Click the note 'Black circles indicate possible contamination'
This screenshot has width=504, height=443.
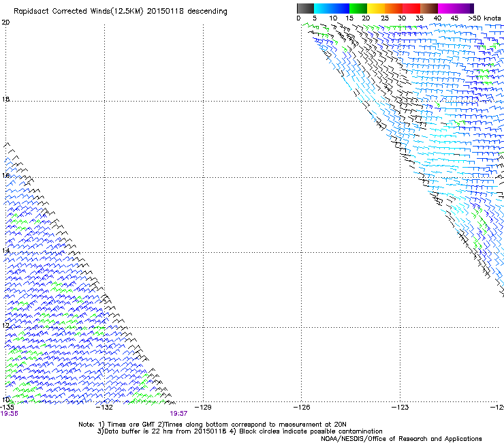pyautogui.click(x=311, y=431)
